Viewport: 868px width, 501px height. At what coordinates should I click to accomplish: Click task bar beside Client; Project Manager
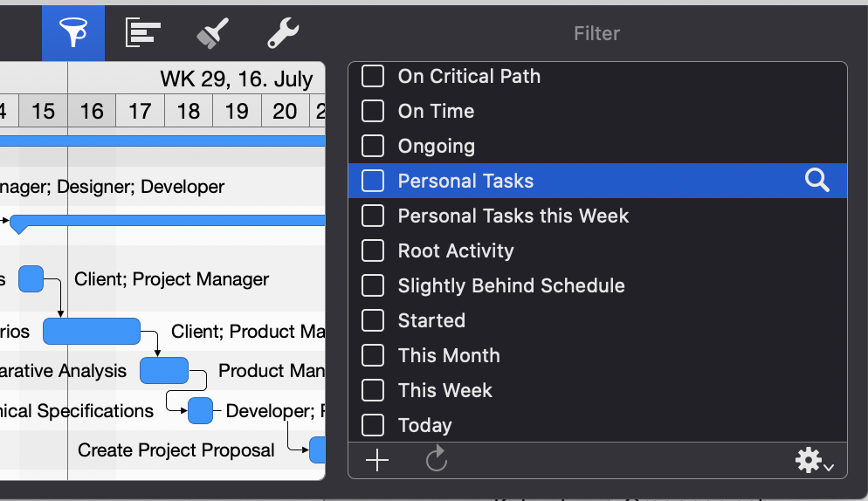[31, 279]
